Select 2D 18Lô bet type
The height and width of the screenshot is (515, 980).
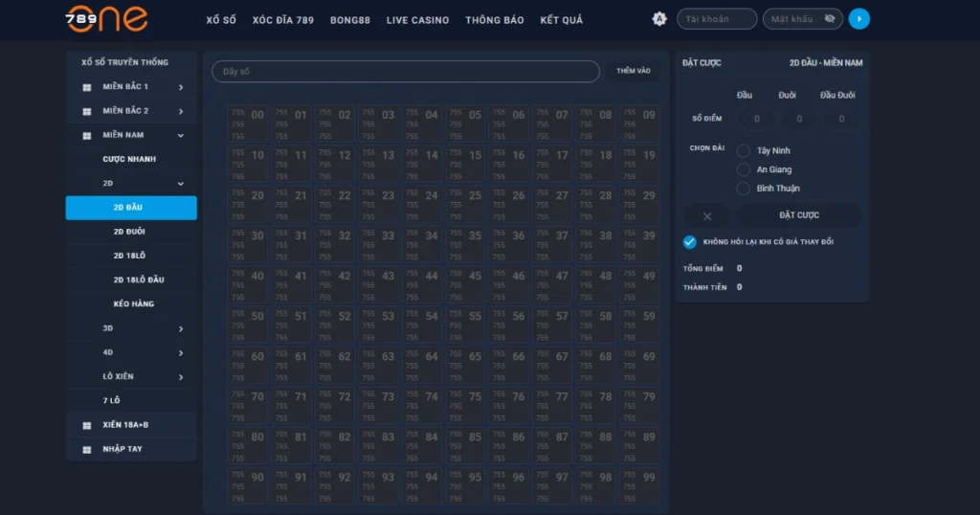tap(131, 256)
